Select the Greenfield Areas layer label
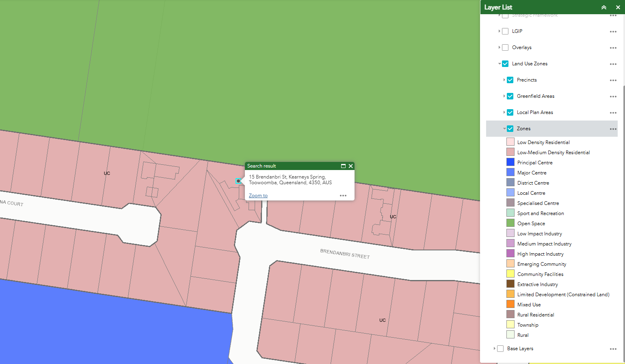 click(535, 96)
